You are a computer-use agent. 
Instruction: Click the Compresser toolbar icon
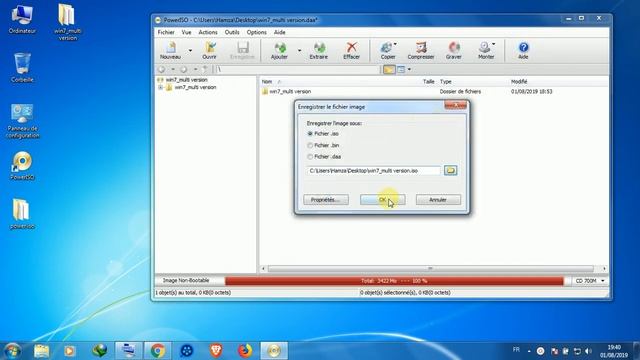coord(421,51)
